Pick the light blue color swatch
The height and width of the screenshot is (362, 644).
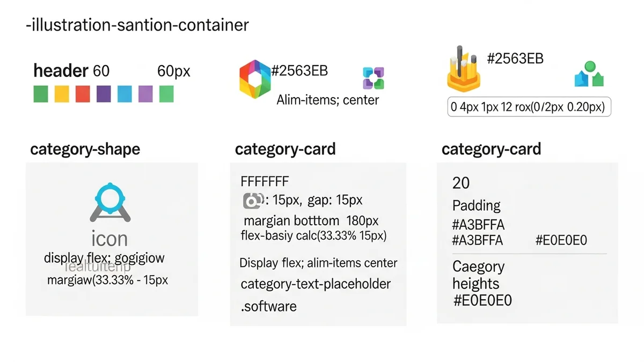click(x=125, y=94)
